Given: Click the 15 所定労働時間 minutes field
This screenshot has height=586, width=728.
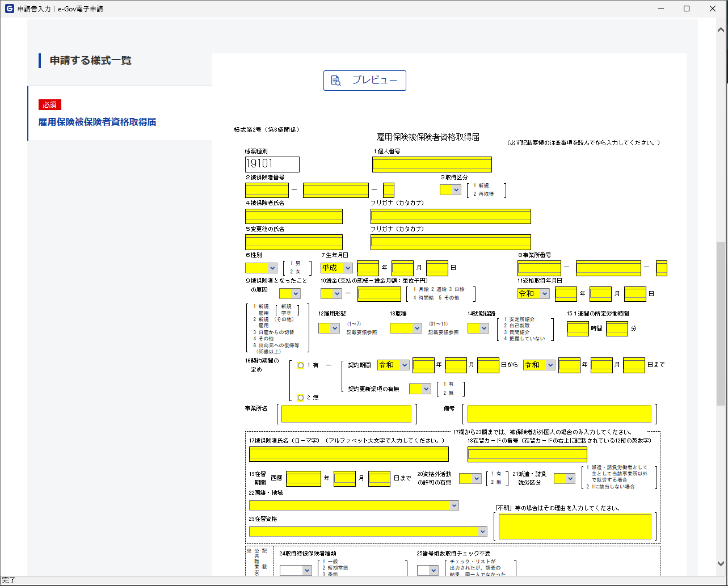Looking at the screenshot, I should click(x=617, y=328).
